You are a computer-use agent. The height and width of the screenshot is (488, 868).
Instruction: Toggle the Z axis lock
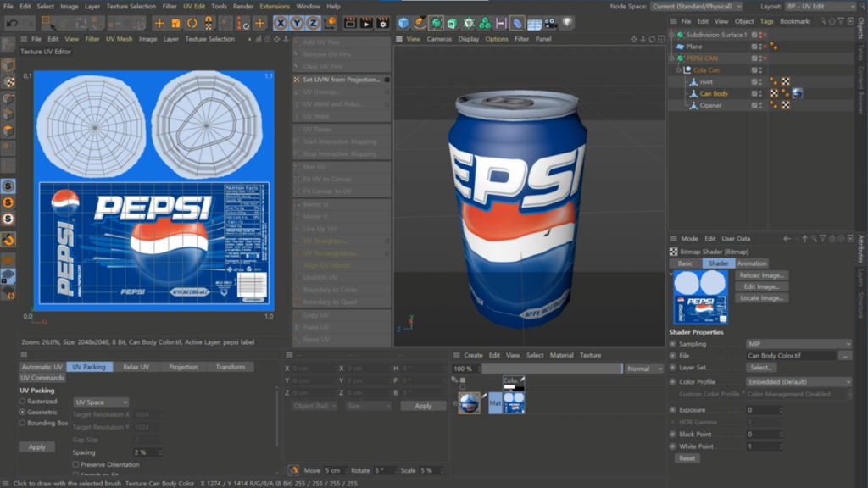(313, 23)
